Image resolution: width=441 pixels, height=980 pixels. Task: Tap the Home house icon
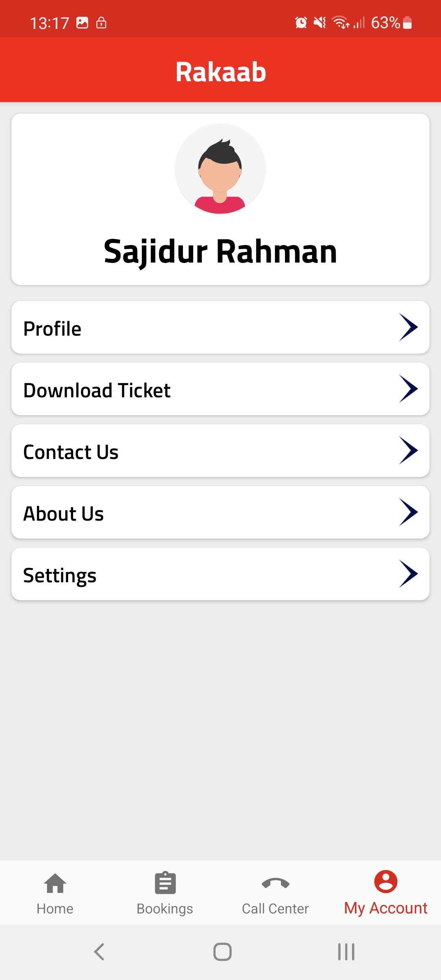pyautogui.click(x=55, y=884)
